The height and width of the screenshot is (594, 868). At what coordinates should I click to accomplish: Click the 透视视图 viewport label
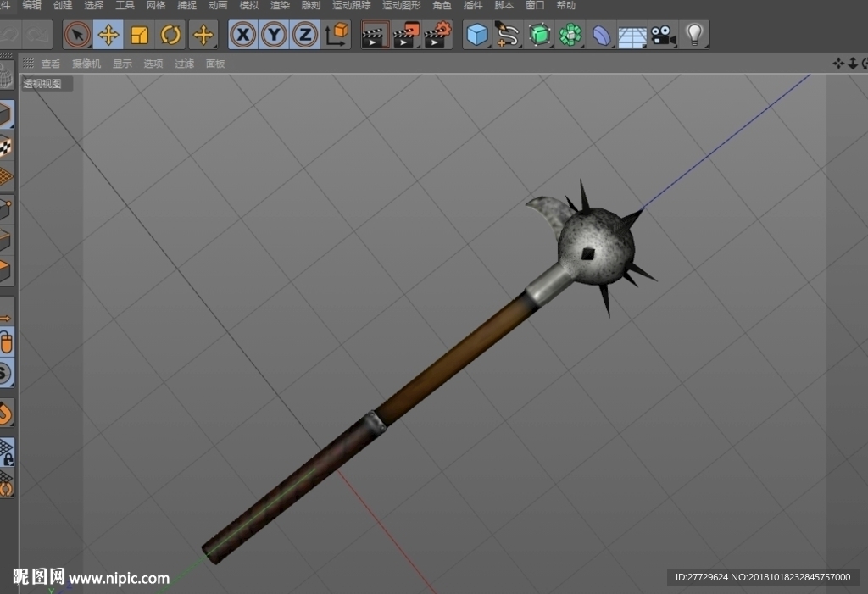pyautogui.click(x=42, y=84)
